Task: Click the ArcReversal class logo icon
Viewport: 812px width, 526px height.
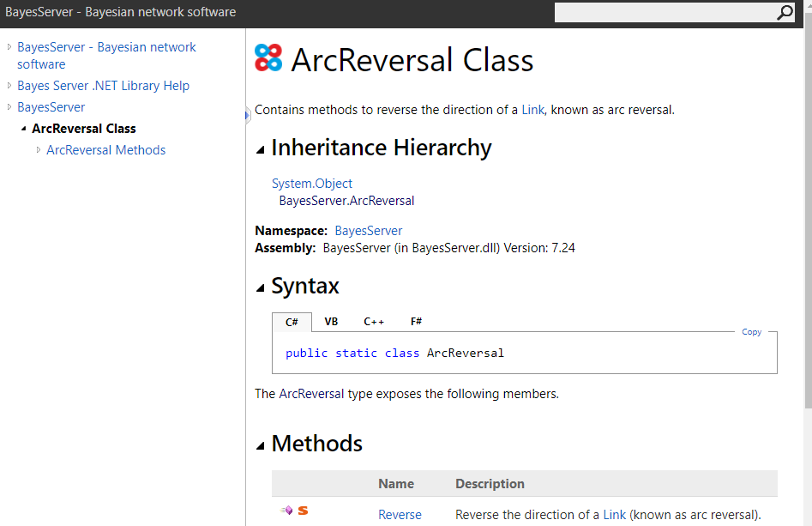Action: (268, 58)
